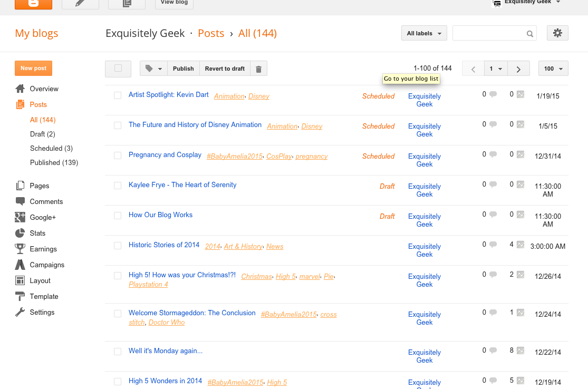This screenshot has width=588, height=389.
Task: Click the Layout grid icon
Action: tap(20, 280)
